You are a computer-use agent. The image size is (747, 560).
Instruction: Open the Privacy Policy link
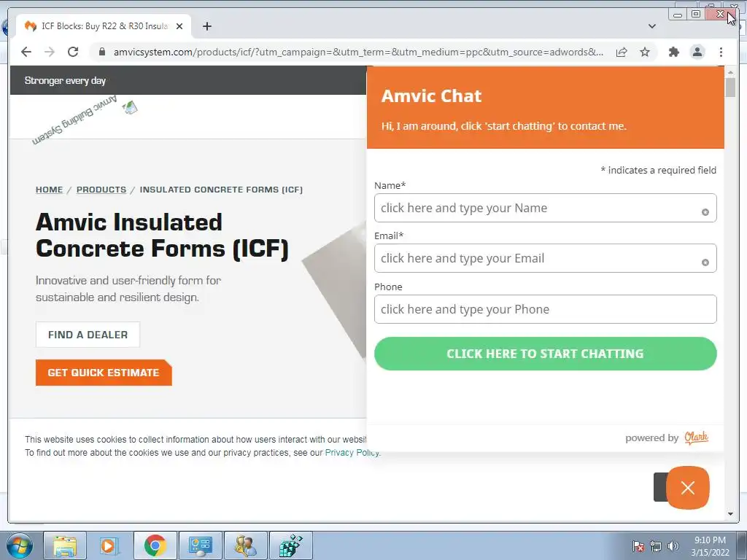click(x=352, y=452)
